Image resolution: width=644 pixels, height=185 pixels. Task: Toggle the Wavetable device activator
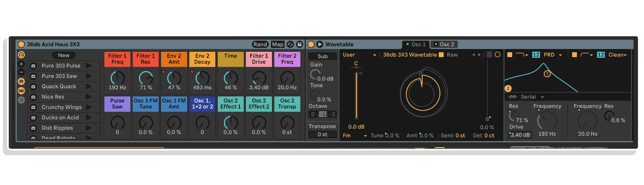pos(311,44)
